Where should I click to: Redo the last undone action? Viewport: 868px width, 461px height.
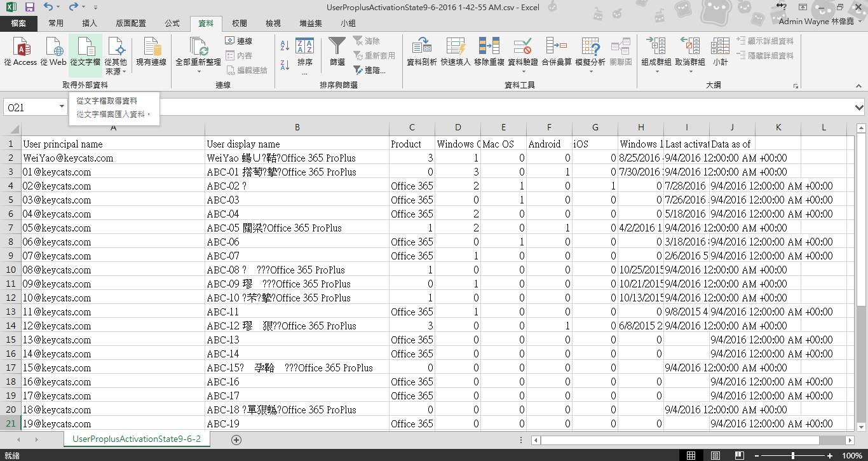(74, 7)
